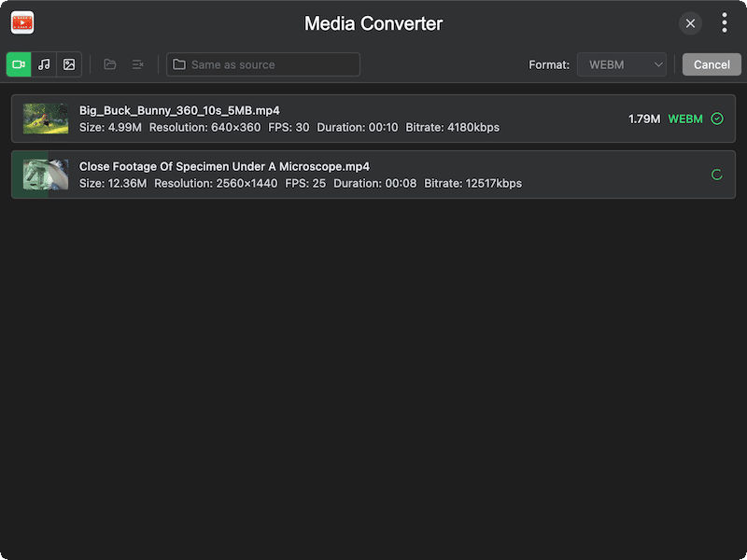The image size is (747, 560).
Task: Click the green checkmark on Big Buck Bunny
Action: pos(717,119)
